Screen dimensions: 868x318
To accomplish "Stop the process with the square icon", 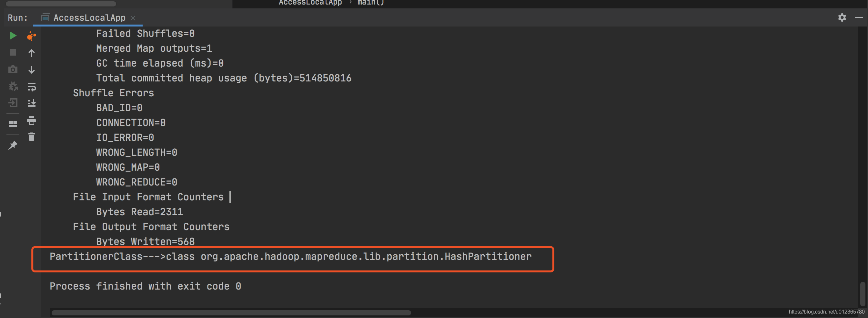I will pyautogui.click(x=13, y=52).
